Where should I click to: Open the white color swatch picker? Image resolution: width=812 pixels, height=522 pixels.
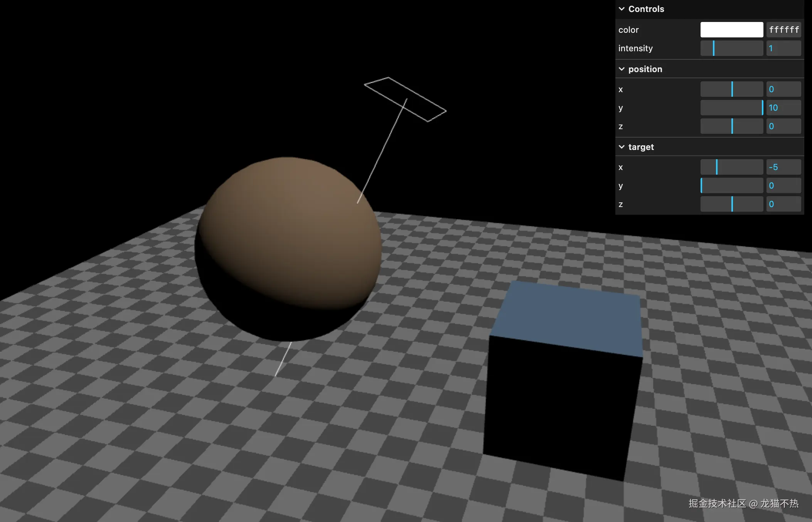coord(731,30)
